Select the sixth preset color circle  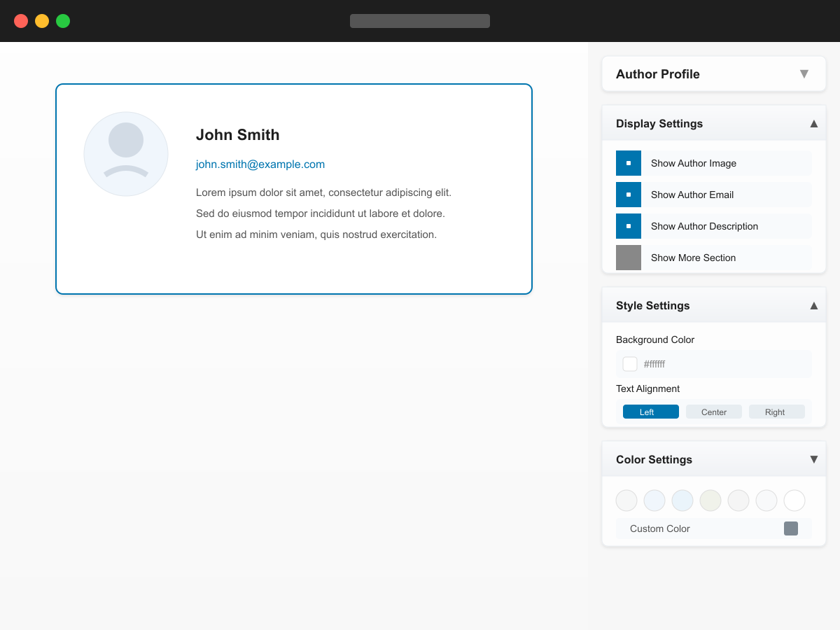click(x=766, y=500)
